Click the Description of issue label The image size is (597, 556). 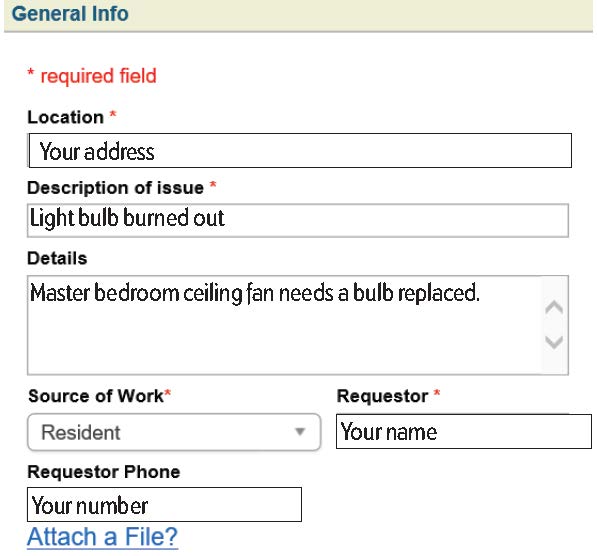pyautogui.click(x=115, y=188)
